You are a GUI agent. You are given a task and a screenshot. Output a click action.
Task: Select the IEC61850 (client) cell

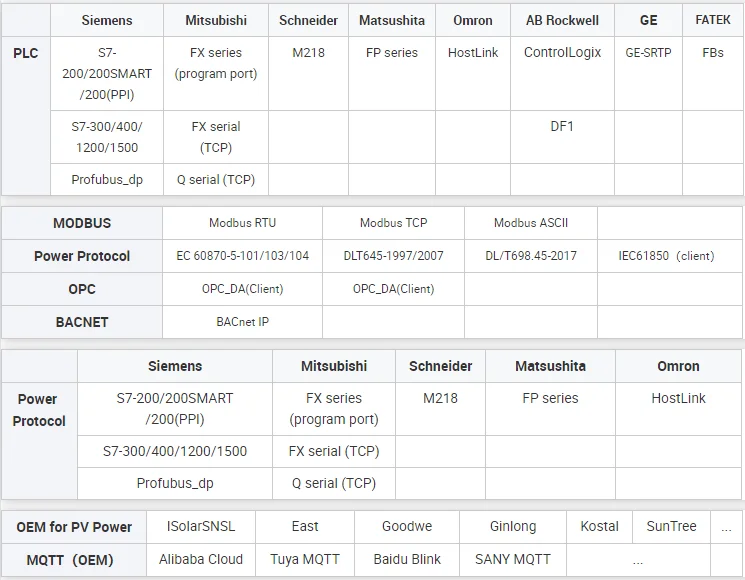(669, 256)
